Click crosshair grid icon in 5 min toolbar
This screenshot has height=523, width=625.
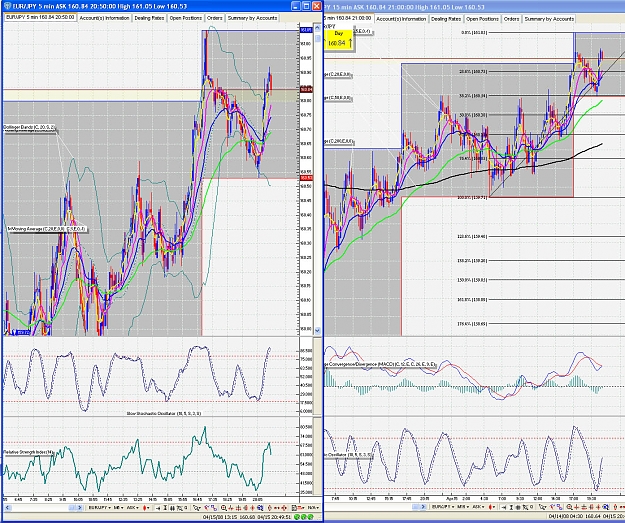coord(172,508)
